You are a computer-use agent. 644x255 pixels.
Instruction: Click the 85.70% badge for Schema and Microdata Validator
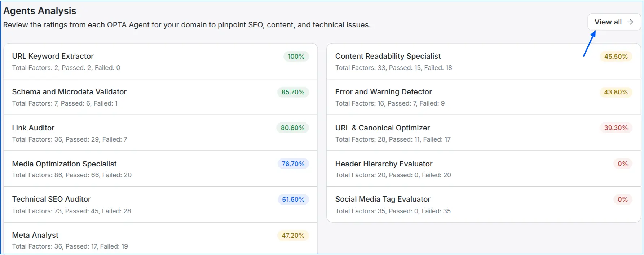293,92
